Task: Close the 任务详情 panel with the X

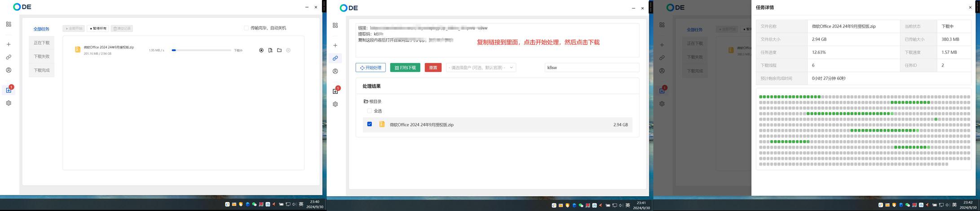Action: point(970,7)
